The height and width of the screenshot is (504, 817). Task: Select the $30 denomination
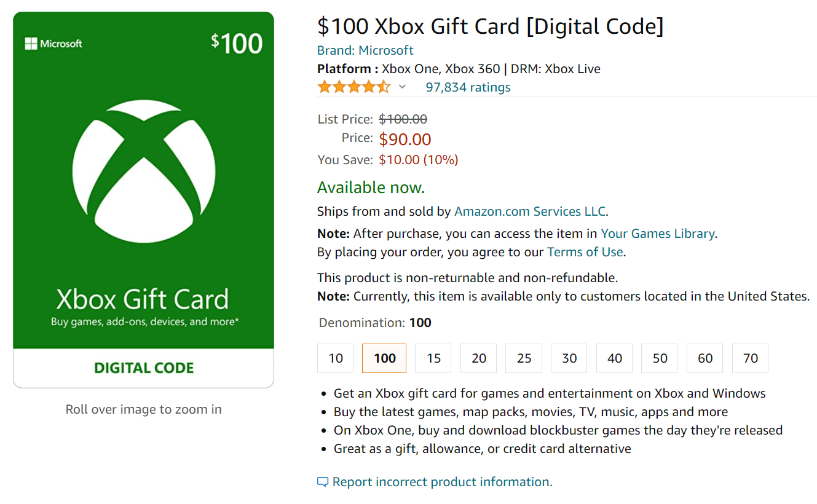coord(569,358)
